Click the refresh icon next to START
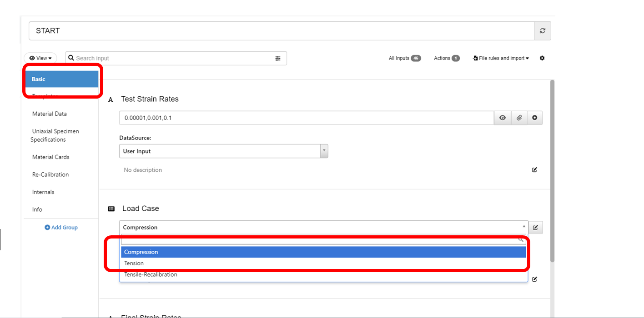This screenshot has height=318, width=644. pyautogui.click(x=542, y=31)
